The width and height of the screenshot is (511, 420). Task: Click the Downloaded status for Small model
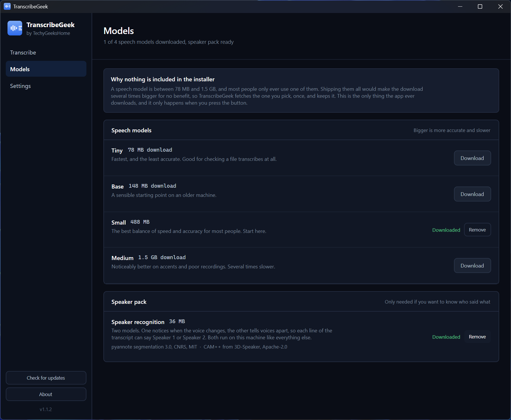(446, 230)
